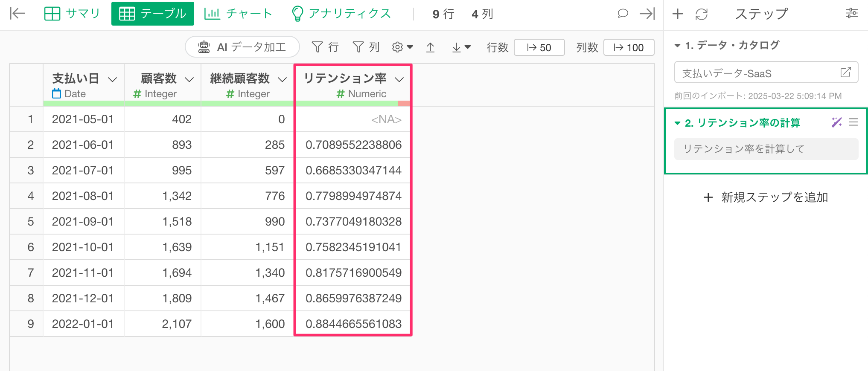This screenshot has width=868, height=371.
Task: Select cell 2022-01-01
Action: pyautogui.click(x=84, y=324)
